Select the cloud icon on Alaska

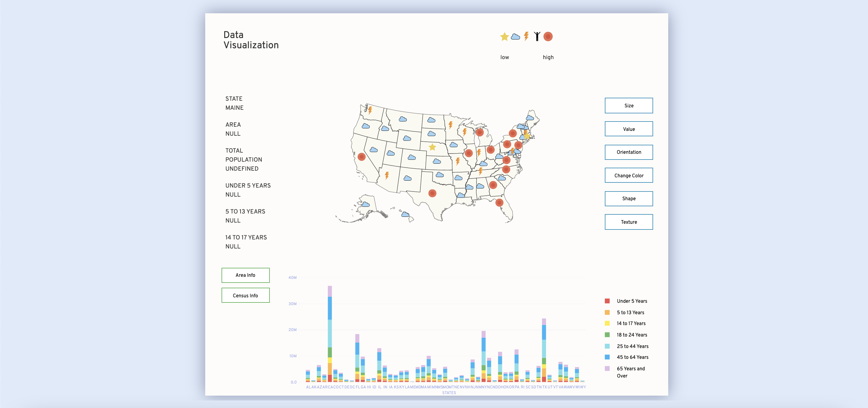point(365,204)
